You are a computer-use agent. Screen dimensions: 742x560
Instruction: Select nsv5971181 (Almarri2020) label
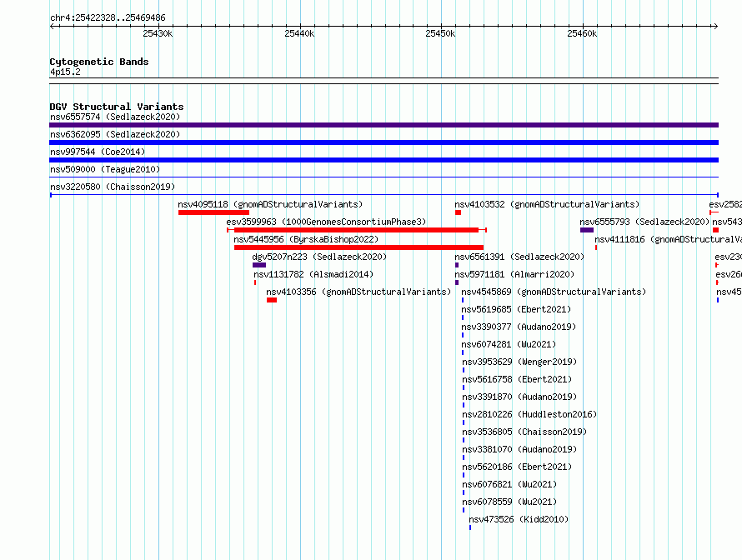[514, 274]
